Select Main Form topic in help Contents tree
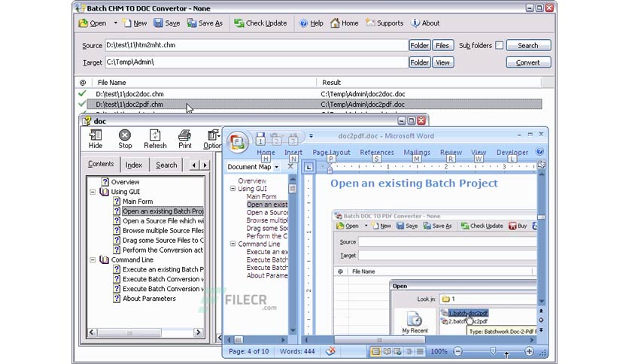This screenshot has height=364, width=629. coord(138,202)
